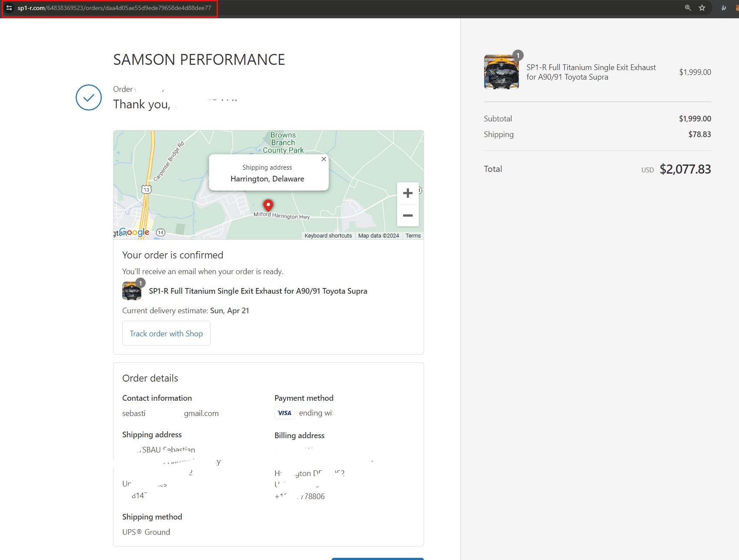Viewport: 739px width, 560px height.
Task: Zoom out on the map with the minus button
Action: tap(408, 215)
